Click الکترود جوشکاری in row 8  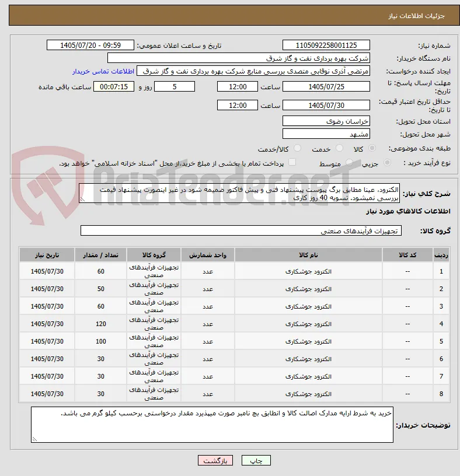click(x=308, y=394)
